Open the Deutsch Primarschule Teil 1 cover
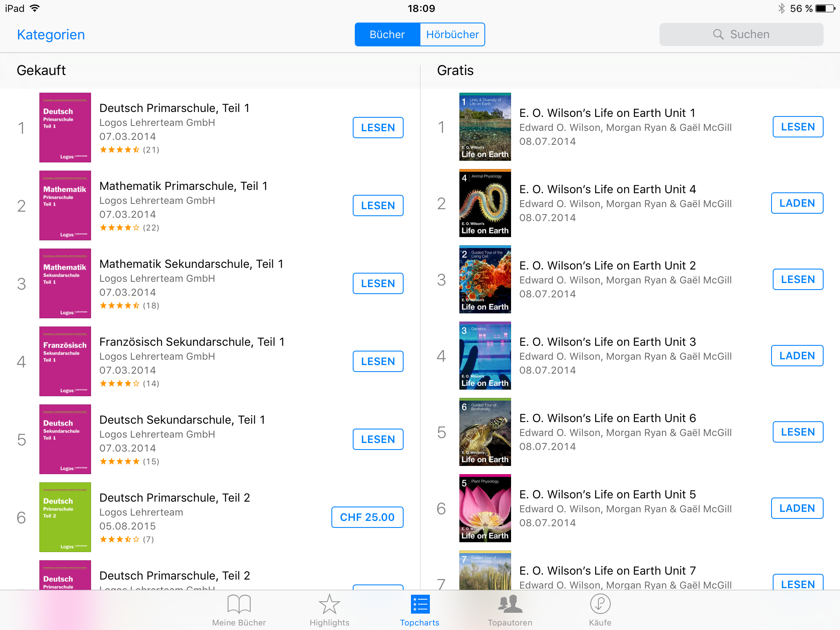This screenshot has height=630, width=840. [x=65, y=128]
